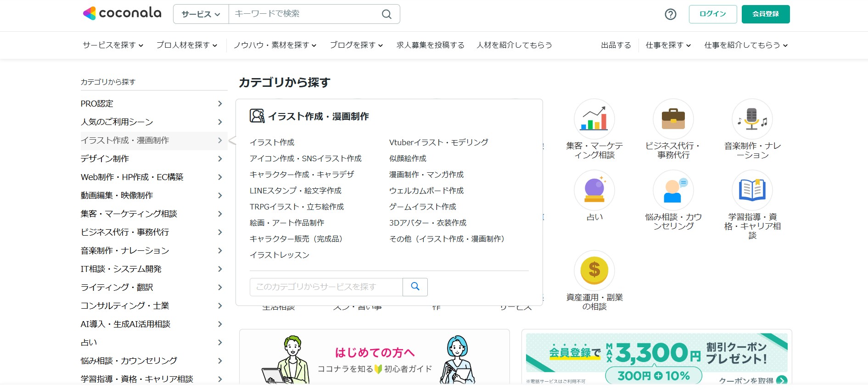Click the ログイン button
The width and height of the screenshot is (868, 390).
click(713, 14)
